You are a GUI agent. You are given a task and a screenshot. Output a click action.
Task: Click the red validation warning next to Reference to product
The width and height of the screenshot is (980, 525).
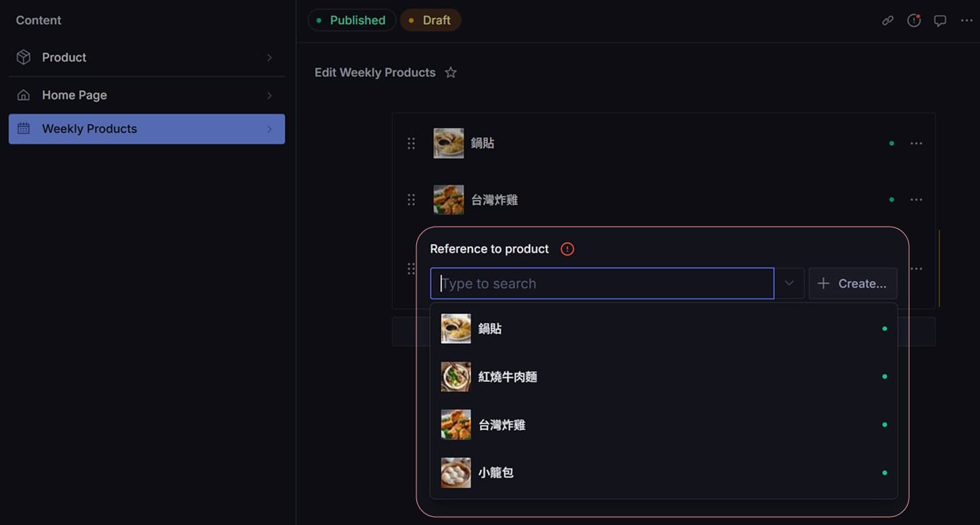[x=566, y=248]
